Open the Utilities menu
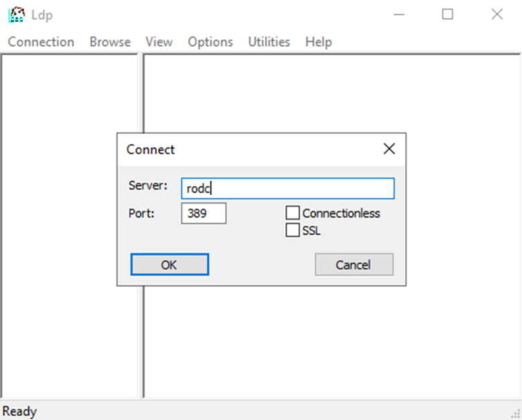 pos(269,42)
